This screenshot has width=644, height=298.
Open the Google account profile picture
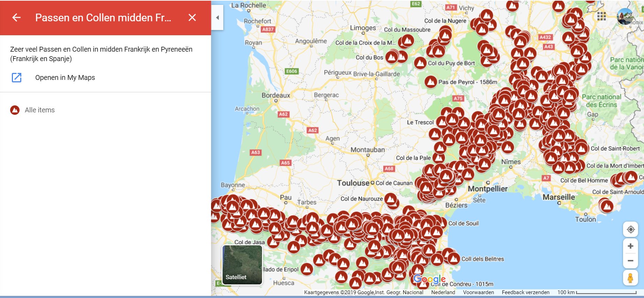(625, 16)
